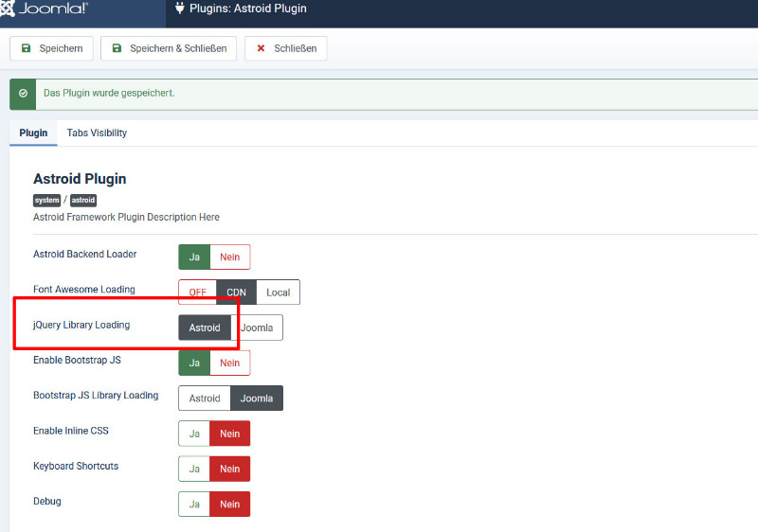Set Enable Inline CSS to Ja
Viewport: 758px width, 532px height.
pos(194,434)
